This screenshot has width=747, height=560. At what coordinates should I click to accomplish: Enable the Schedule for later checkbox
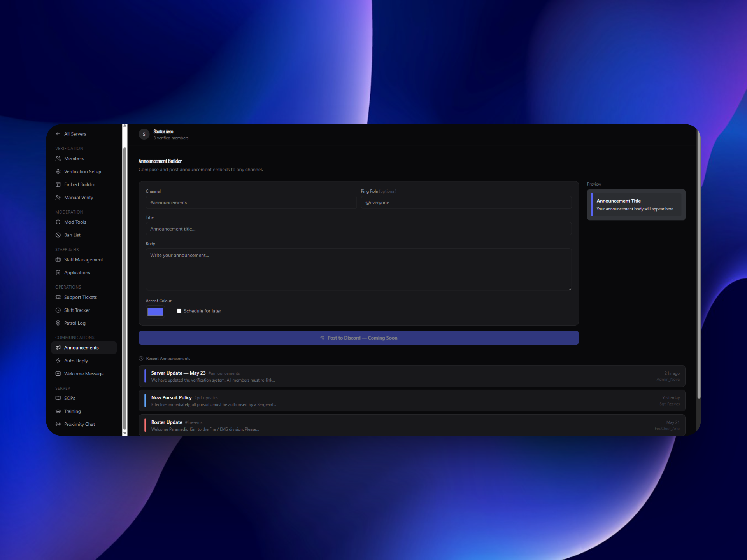point(179,311)
